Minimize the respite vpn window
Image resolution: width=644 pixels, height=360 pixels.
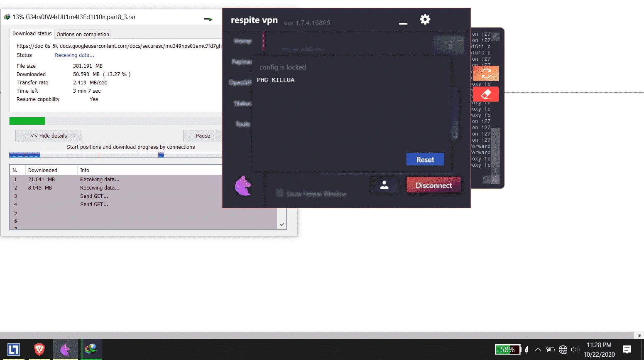[403, 23]
